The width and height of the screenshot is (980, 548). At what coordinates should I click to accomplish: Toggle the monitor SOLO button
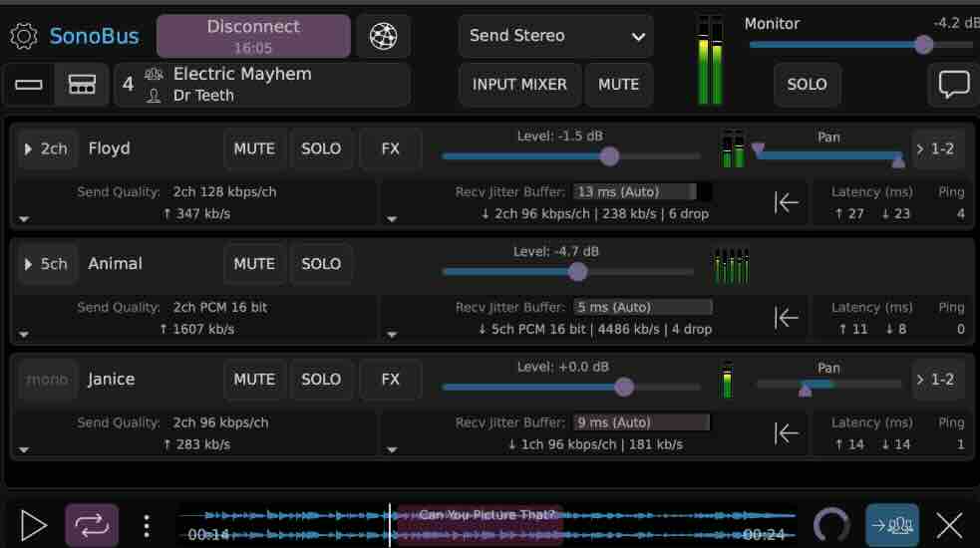point(807,85)
